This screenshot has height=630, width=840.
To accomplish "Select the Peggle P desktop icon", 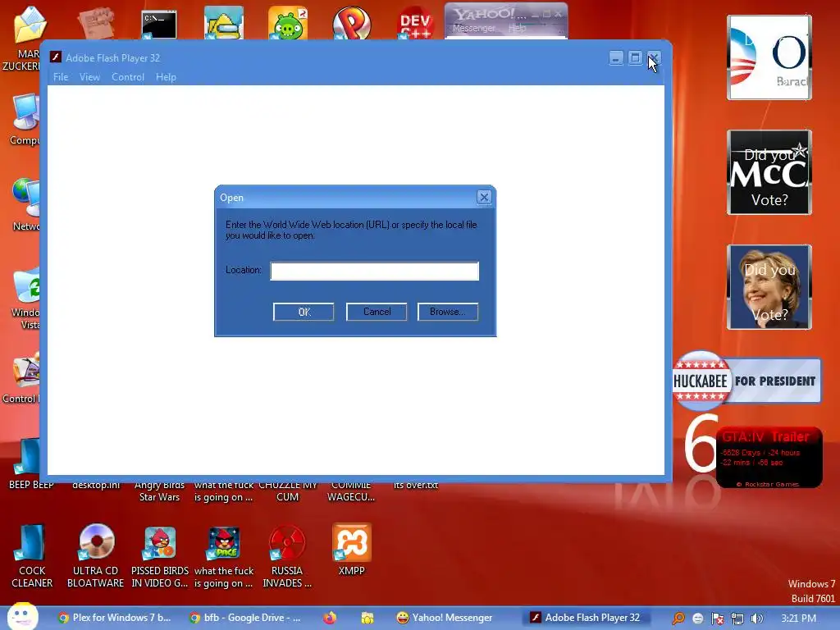I will click(351, 24).
